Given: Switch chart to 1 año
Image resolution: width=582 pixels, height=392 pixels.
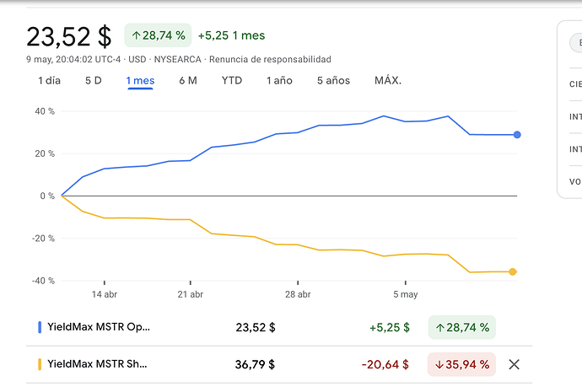Looking at the screenshot, I should point(279,80).
